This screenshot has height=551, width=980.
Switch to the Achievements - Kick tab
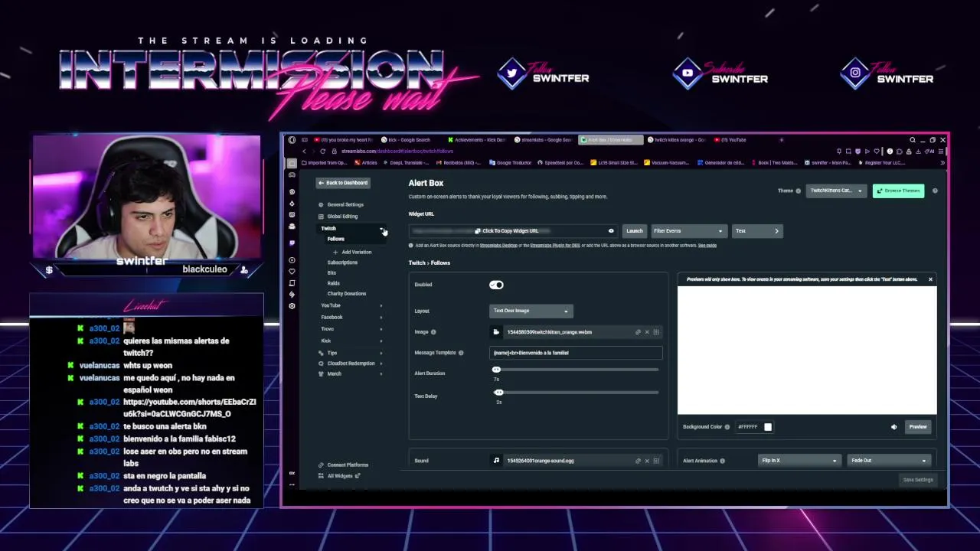pos(478,140)
